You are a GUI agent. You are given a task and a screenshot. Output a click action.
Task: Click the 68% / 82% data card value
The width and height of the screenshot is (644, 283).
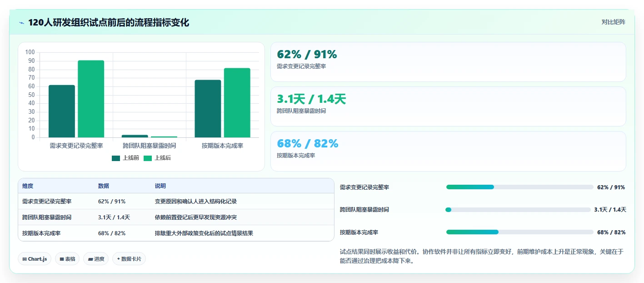308,143
